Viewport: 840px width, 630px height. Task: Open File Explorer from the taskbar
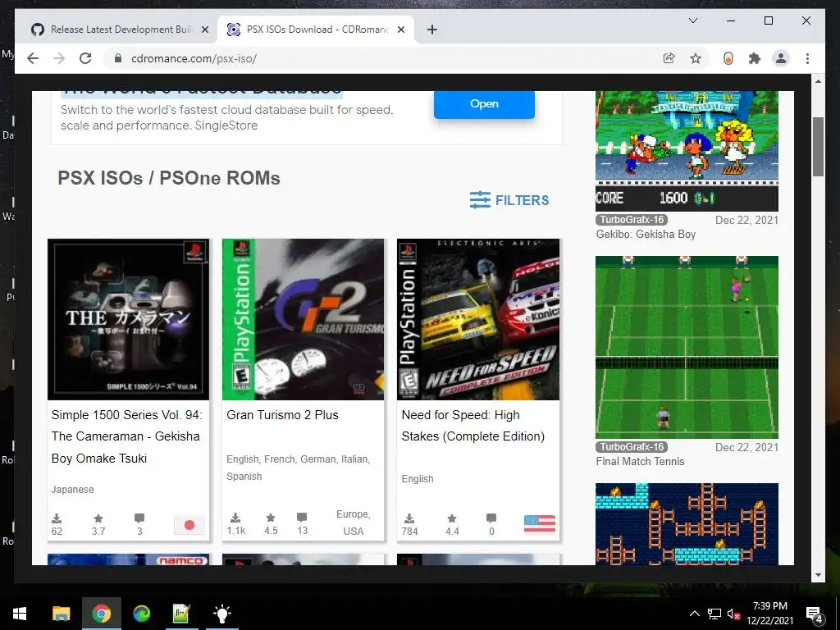coord(61,614)
